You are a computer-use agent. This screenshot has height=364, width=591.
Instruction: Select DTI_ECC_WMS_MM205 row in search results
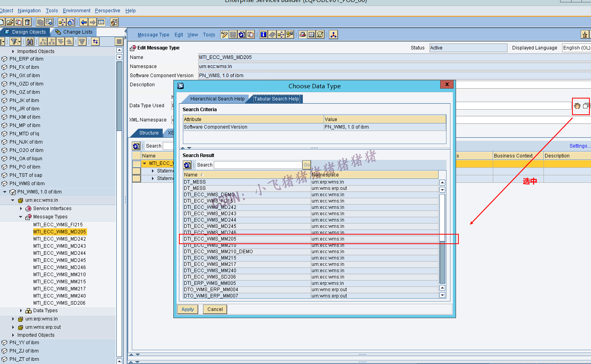(x=210, y=239)
